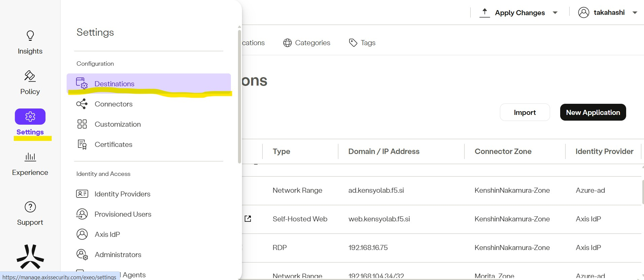
Task: Open the Experience chart icon
Action: click(30, 157)
